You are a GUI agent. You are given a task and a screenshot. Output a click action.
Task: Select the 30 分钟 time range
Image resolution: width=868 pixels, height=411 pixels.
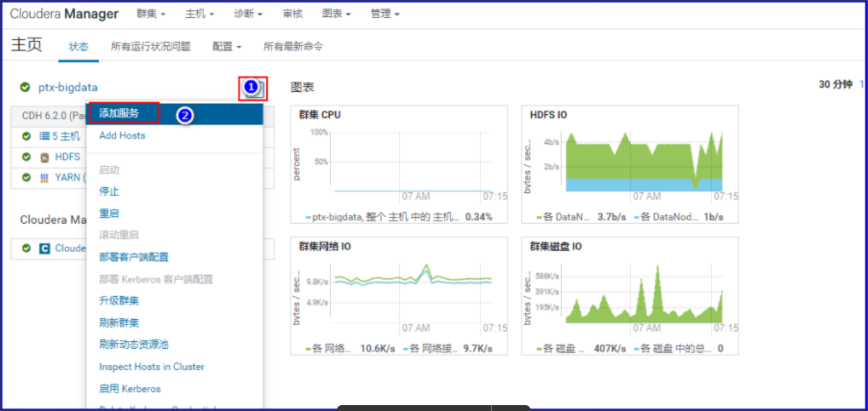pyautogui.click(x=835, y=85)
